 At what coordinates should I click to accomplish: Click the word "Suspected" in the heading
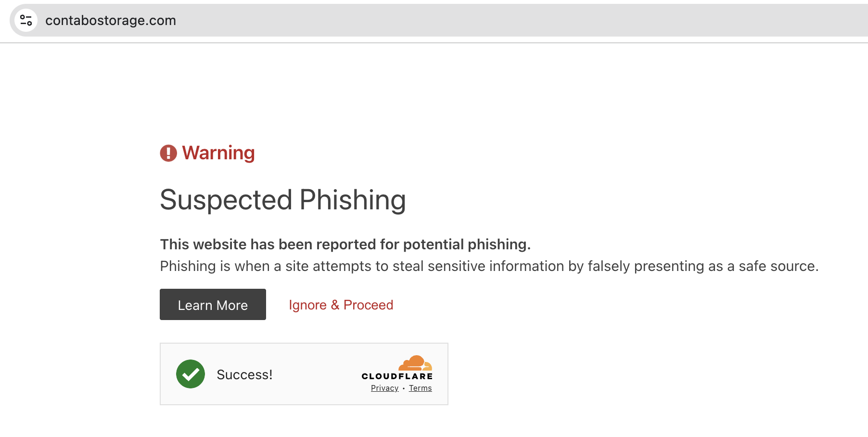coord(226,200)
